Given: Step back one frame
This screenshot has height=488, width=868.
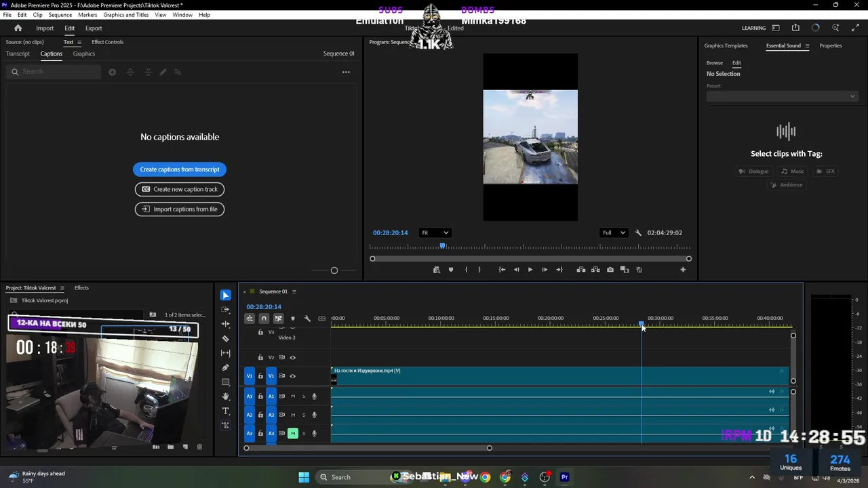Looking at the screenshot, I should [x=517, y=270].
